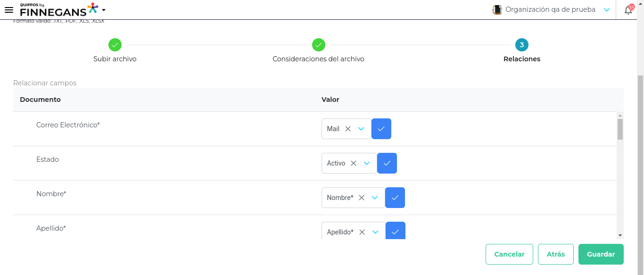Open dropdown arrow beside Finnegans logo
Screen dimensions: 644x275
click(x=104, y=10)
